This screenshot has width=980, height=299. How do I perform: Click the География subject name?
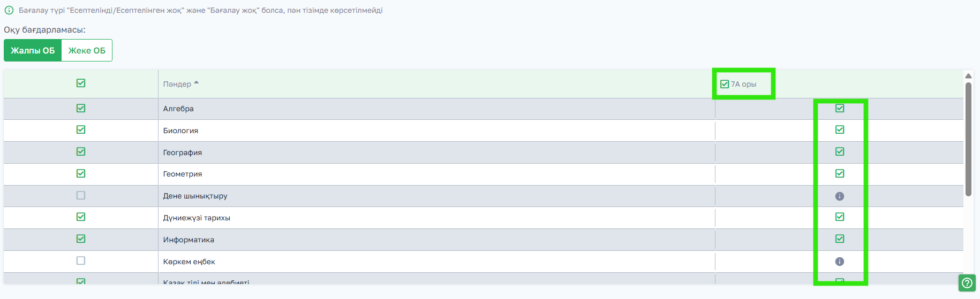(x=183, y=152)
